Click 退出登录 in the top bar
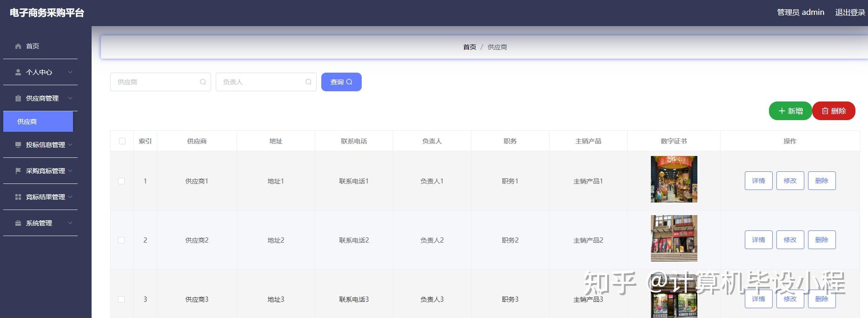This screenshot has height=318, width=868. click(x=850, y=13)
